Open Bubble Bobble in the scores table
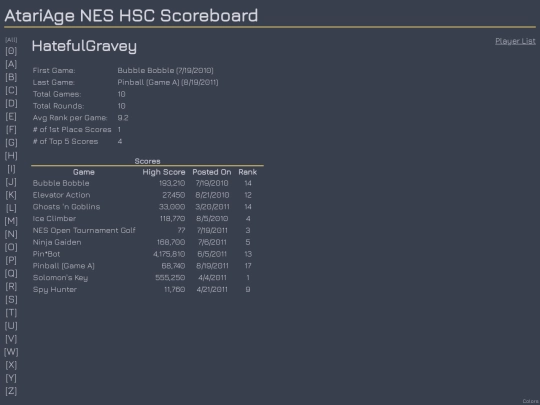Screen dimensions: 540x405 coord(61,183)
